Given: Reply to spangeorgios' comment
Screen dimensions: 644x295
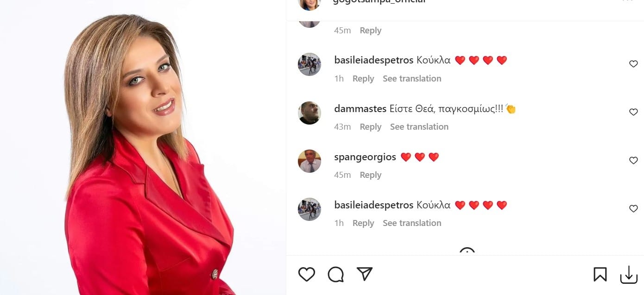Looking at the screenshot, I should pos(371,175).
